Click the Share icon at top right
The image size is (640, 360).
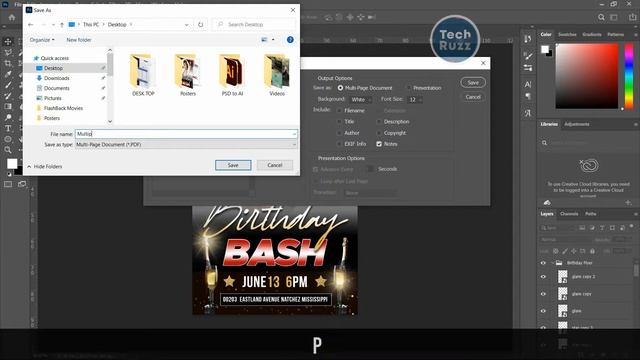(x=632, y=17)
